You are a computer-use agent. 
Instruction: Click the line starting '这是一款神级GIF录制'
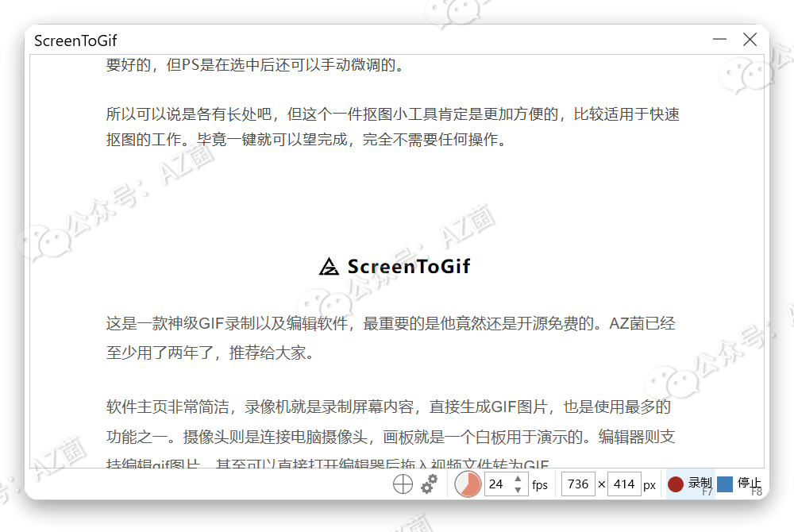tap(391, 323)
